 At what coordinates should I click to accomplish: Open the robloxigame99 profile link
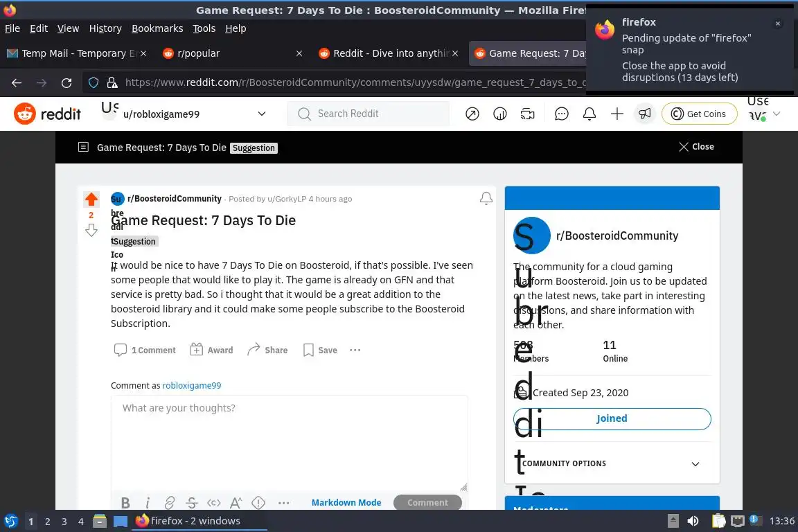[191, 385]
